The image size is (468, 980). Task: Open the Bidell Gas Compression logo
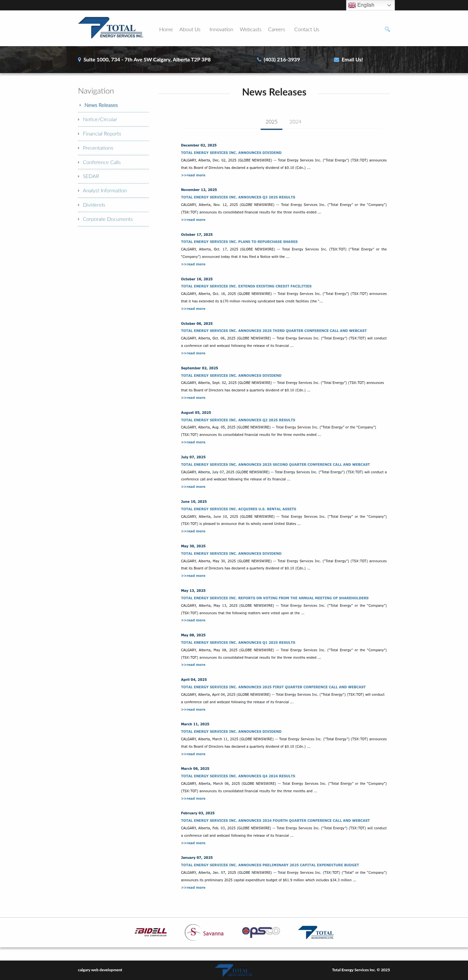tap(151, 932)
